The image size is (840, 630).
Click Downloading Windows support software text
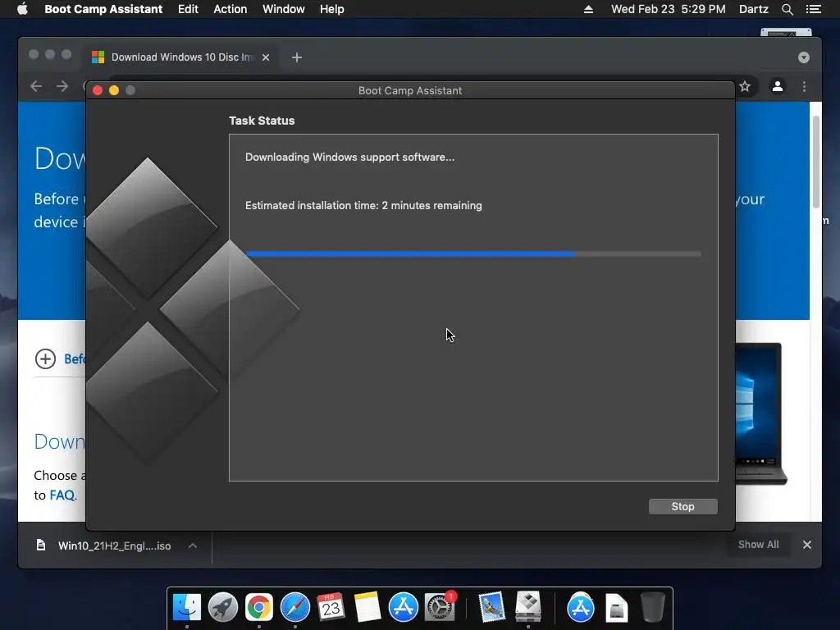click(349, 157)
